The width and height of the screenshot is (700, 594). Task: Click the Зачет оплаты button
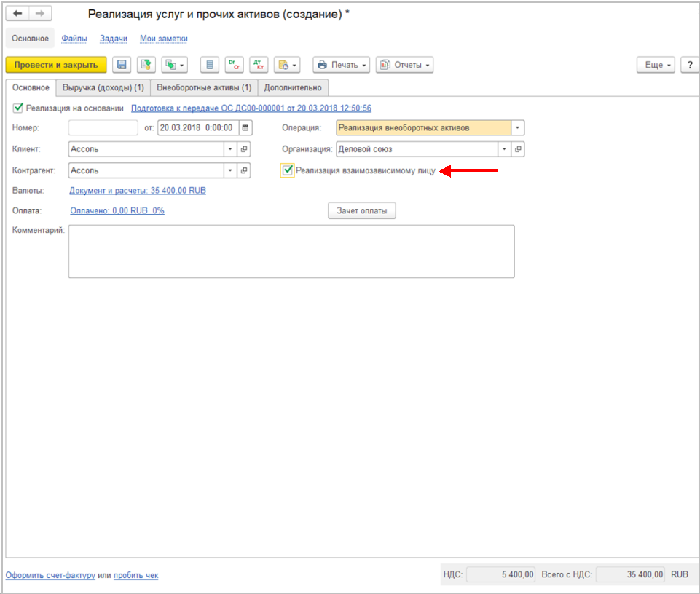[361, 210]
